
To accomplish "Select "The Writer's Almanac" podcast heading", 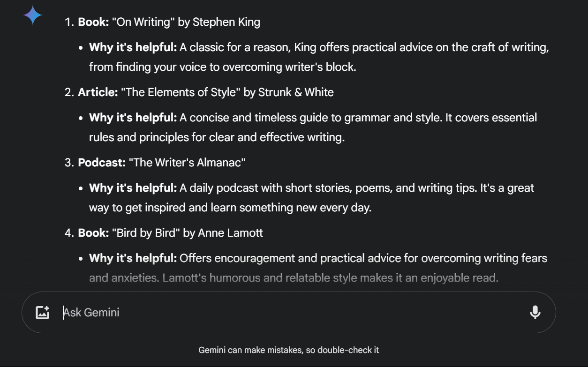I will [x=187, y=163].
